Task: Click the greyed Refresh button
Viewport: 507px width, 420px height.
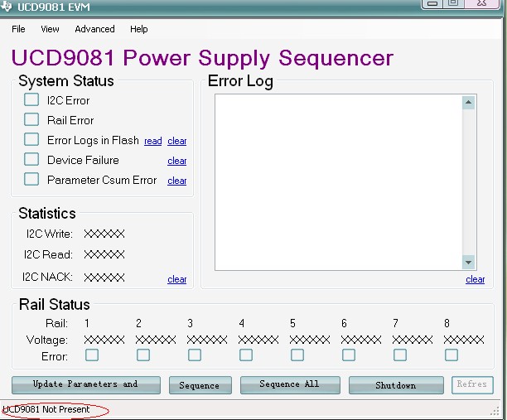Action: click(x=472, y=384)
